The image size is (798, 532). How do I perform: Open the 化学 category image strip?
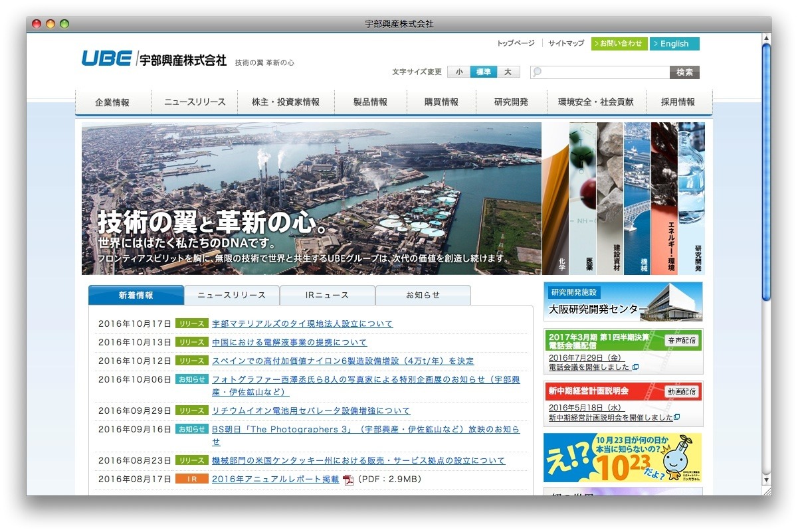coord(555,198)
